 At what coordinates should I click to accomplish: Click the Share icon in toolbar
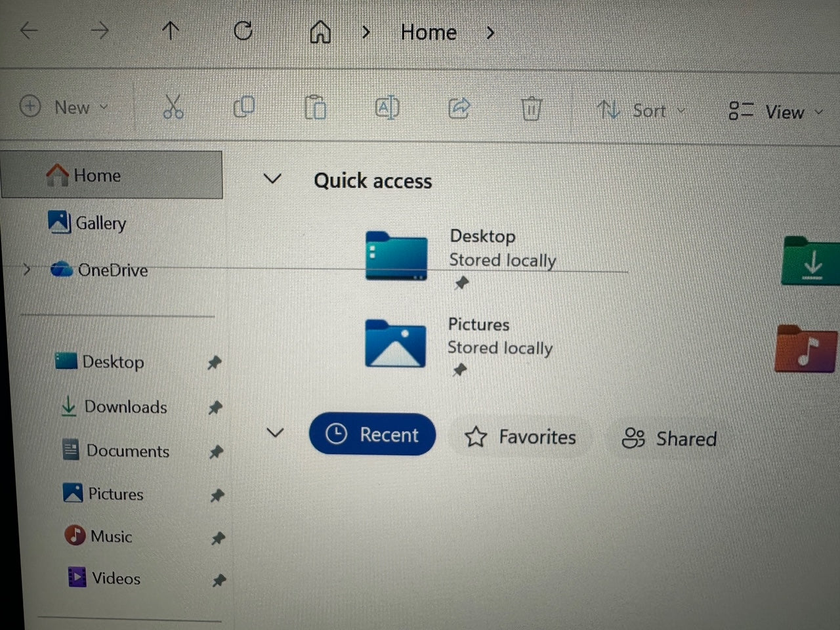click(x=459, y=108)
